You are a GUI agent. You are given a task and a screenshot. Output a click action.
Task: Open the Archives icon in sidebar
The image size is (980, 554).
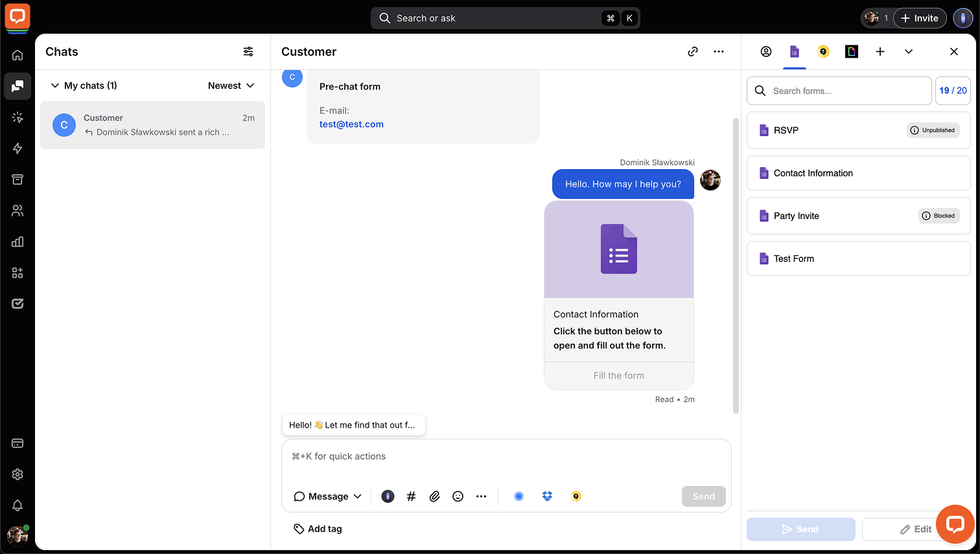(x=17, y=179)
